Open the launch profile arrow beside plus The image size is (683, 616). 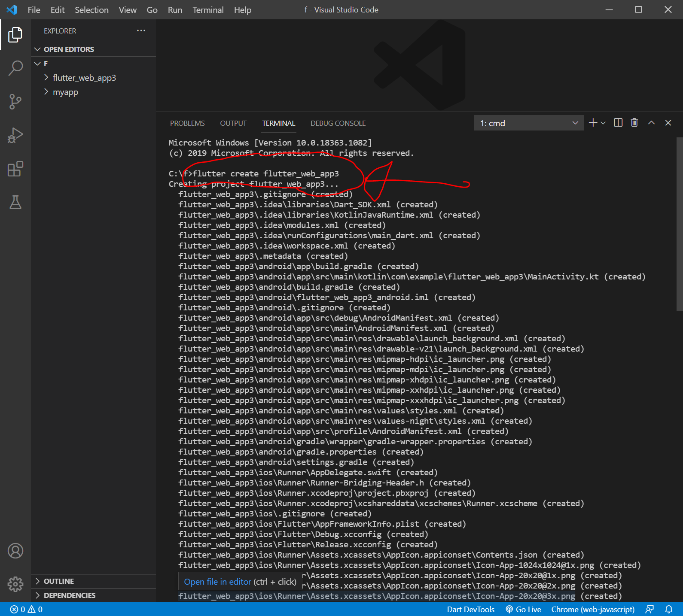(603, 123)
